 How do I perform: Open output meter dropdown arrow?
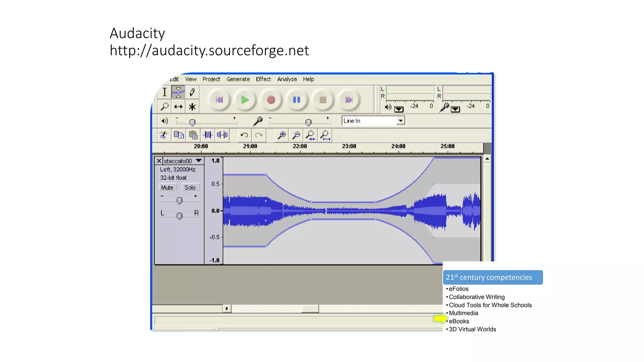tap(399, 109)
